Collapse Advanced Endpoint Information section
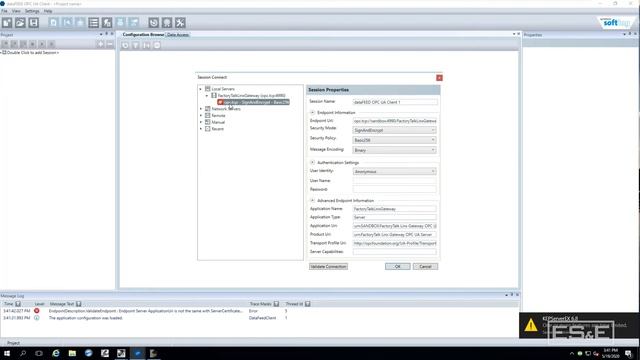The image size is (640, 360). click(313, 200)
